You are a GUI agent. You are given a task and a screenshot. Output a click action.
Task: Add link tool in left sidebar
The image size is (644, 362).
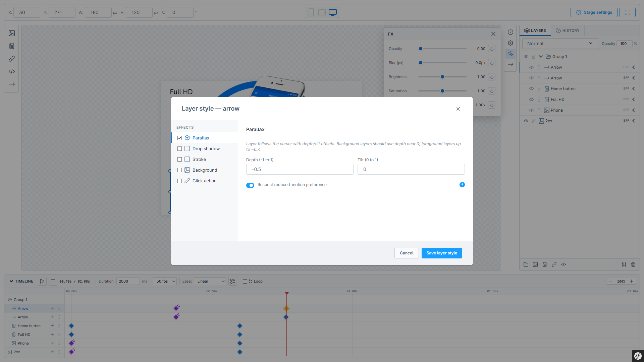click(x=12, y=59)
